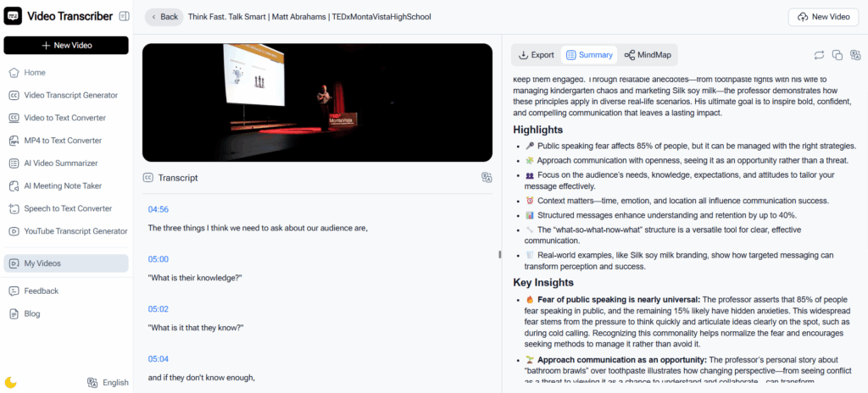Jump to timestamp 05:00
Viewport: 868px width, 393px height.
(159, 260)
